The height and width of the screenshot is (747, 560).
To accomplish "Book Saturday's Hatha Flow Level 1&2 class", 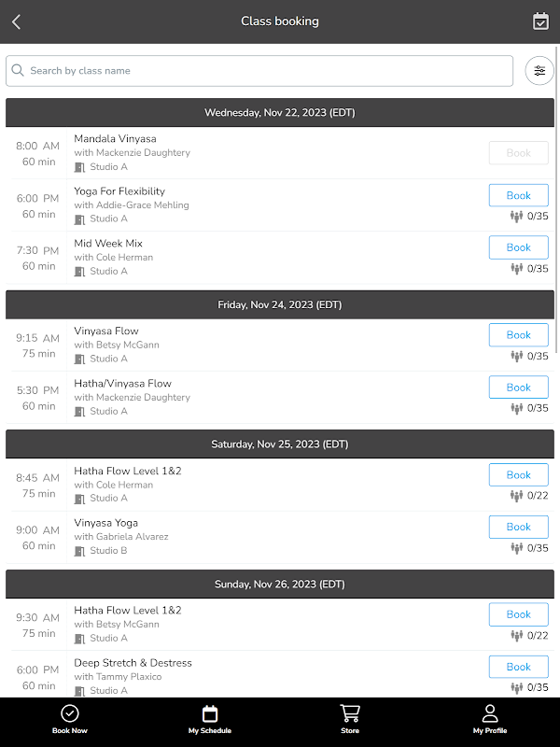I will tap(518, 474).
